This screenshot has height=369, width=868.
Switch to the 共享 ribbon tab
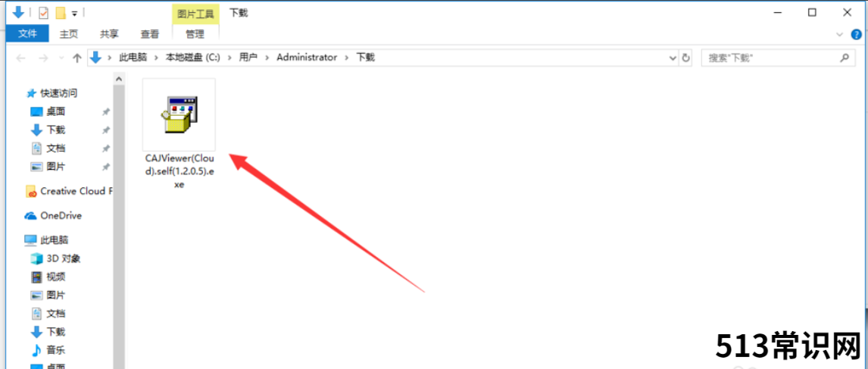pos(109,34)
